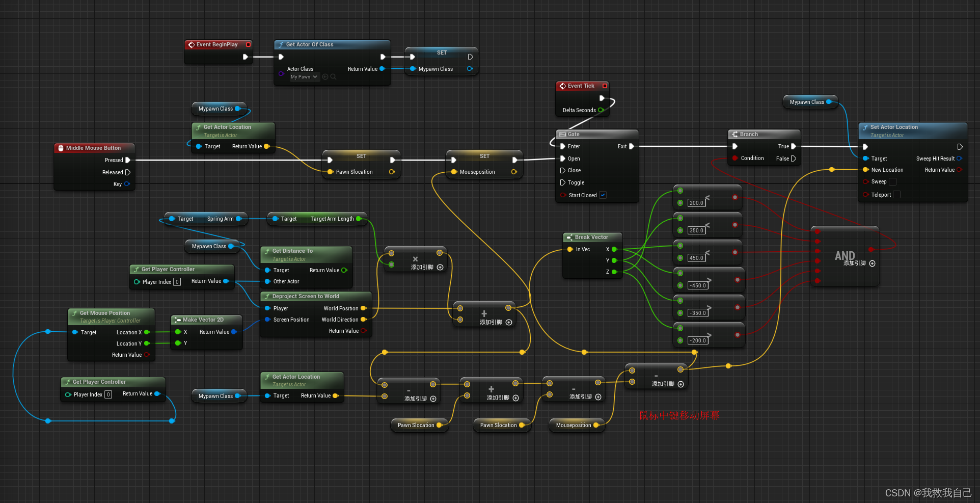This screenshot has height=503, width=980.
Task: Add pin on the subtract node above Mouseposition variable
Action: pos(598,397)
